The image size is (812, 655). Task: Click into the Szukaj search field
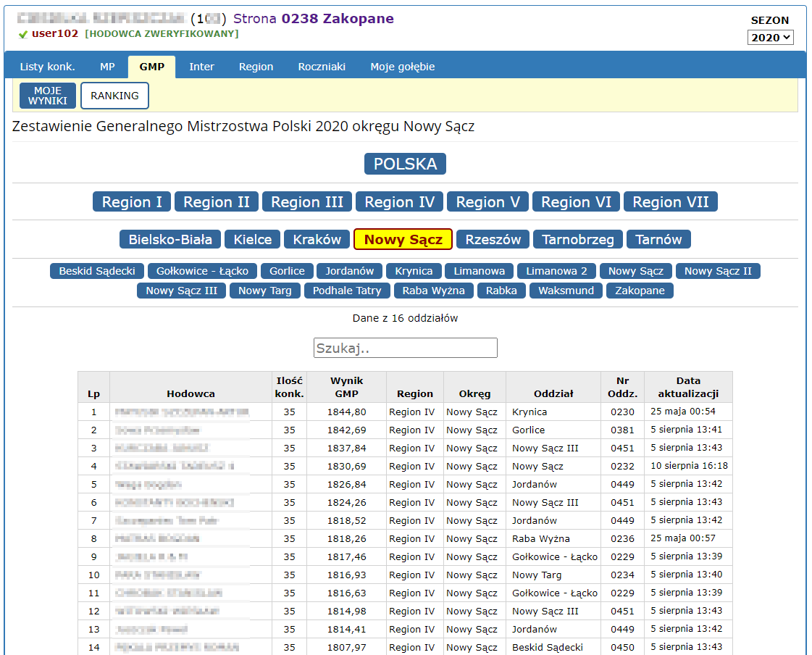coord(405,348)
